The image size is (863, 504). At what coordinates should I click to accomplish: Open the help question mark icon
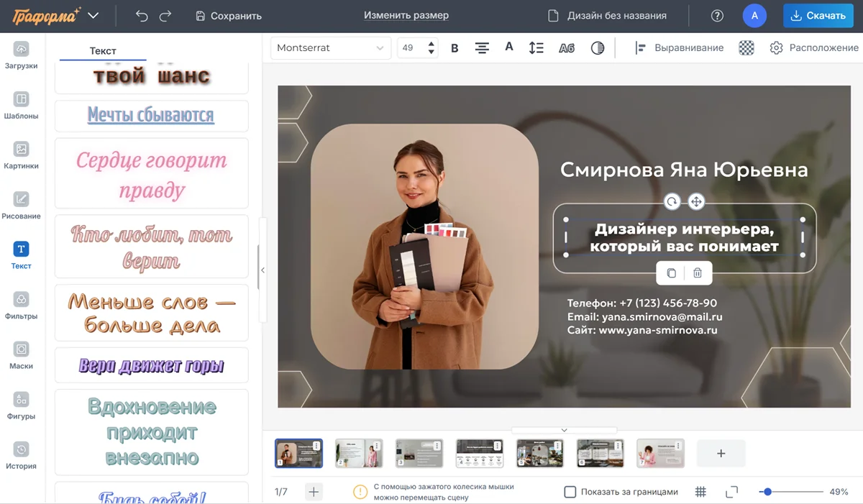pyautogui.click(x=717, y=16)
